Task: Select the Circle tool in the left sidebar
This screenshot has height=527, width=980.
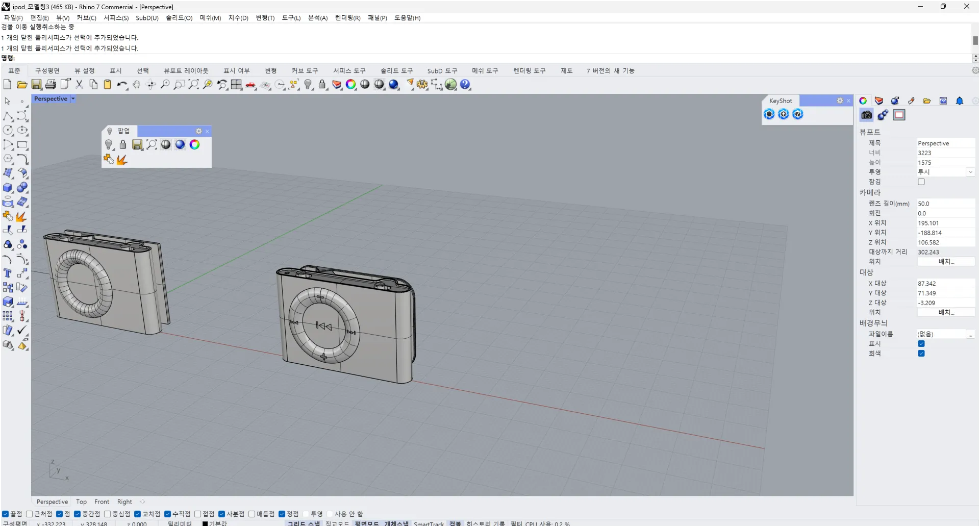Action: (x=8, y=131)
